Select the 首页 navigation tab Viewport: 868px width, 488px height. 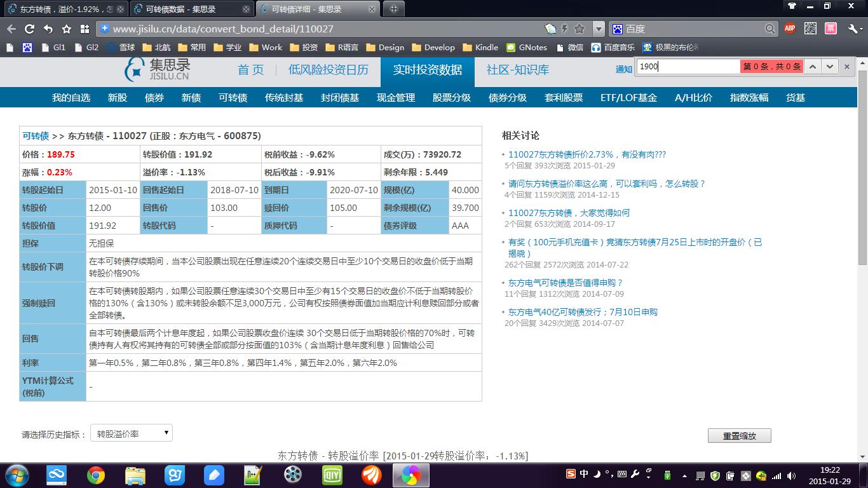[251, 70]
